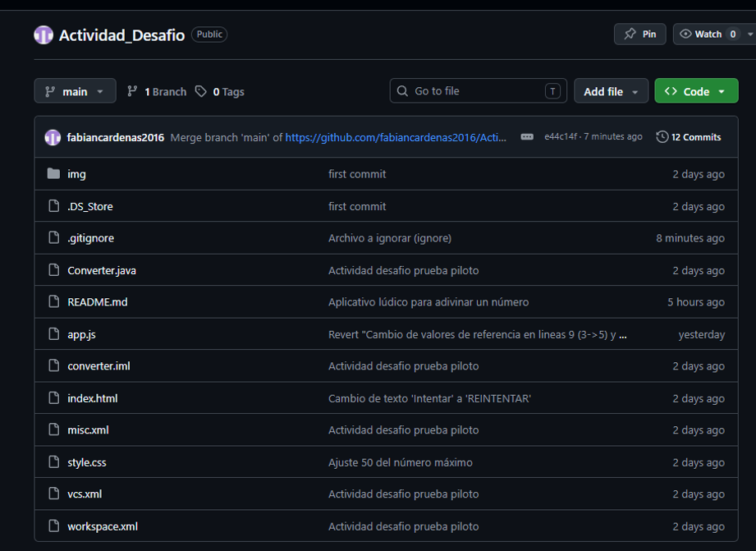This screenshot has width=756, height=551.
Task: Open the misc.xml file
Action: tap(88, 430)
